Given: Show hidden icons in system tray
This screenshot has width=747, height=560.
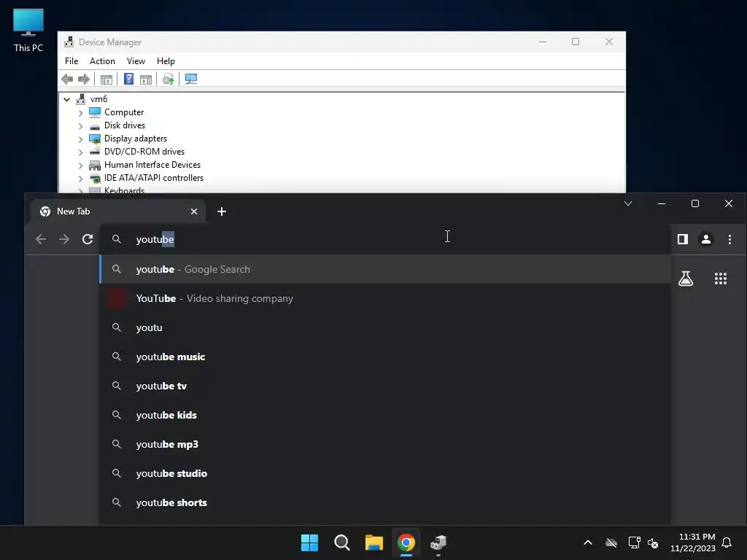Looking at the screenshot, I should click(588, 542).
